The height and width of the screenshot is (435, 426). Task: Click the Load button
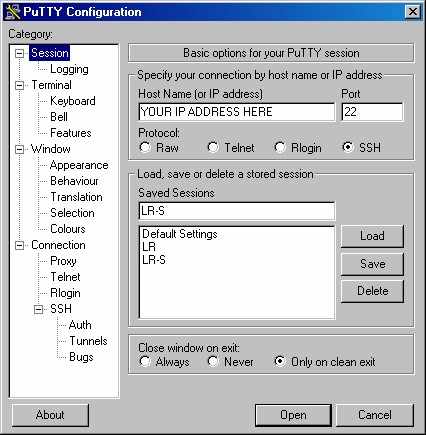coord(372,236)
